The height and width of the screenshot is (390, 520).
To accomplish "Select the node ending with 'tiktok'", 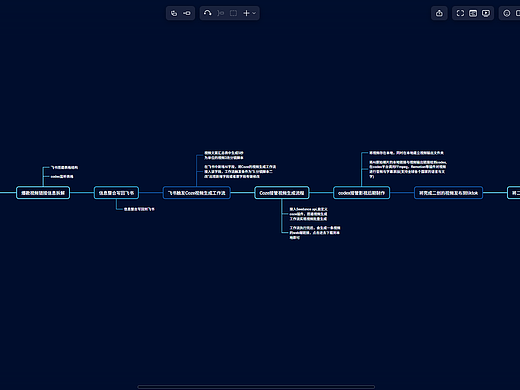I will (x=448, y=193).
